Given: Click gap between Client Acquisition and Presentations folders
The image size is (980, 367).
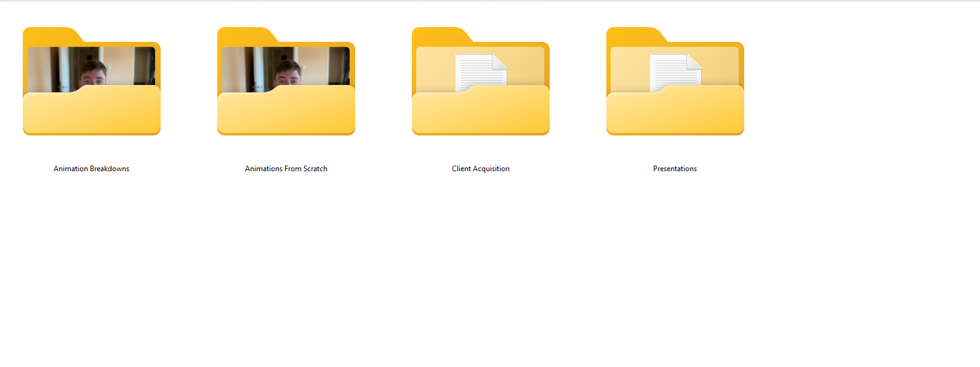Looking at the screenshot, I should 577,92.
